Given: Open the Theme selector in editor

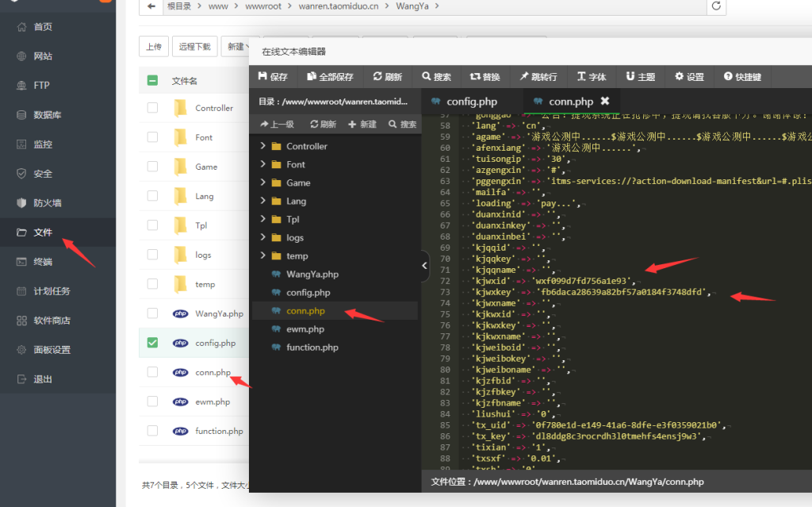Looking at the screenshot, I should click(641, 77).
